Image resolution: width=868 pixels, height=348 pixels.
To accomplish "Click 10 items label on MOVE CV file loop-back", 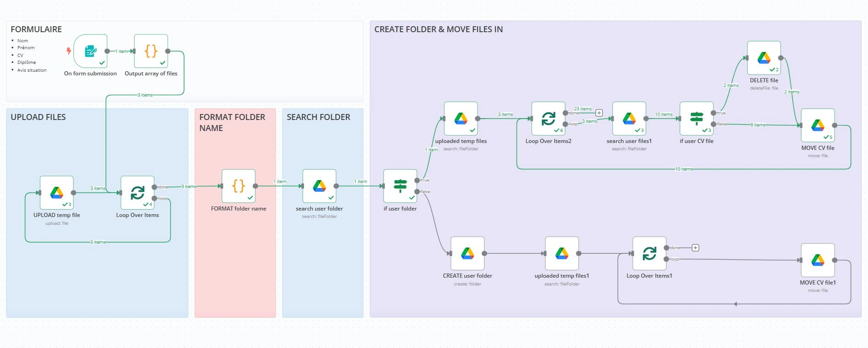I will [x=684, y=169].
